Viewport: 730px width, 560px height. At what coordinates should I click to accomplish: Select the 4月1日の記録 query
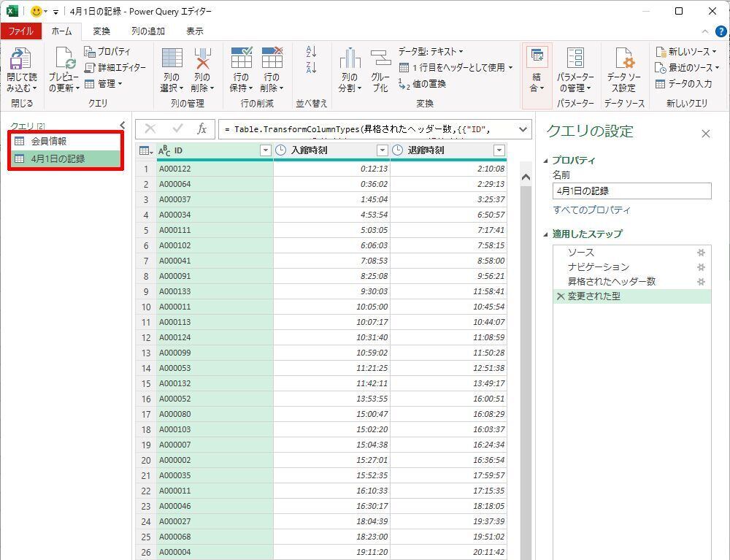click(x=66, y=158)
